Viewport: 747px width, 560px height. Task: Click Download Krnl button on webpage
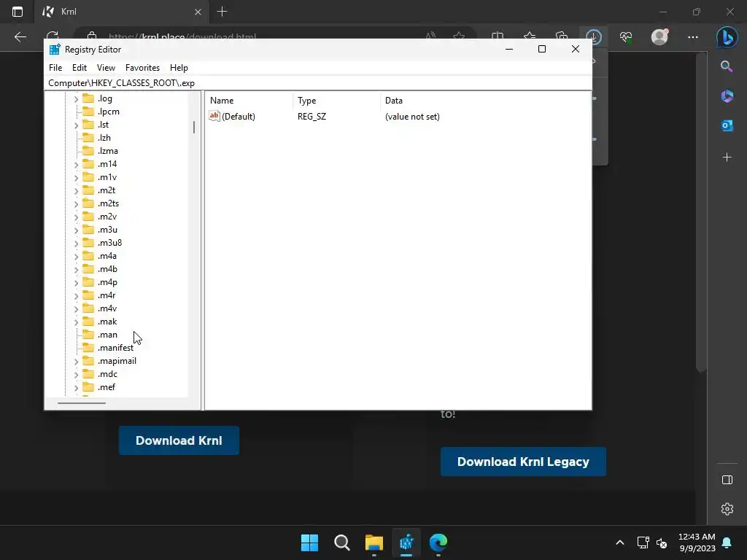click(x=179, y=440)
